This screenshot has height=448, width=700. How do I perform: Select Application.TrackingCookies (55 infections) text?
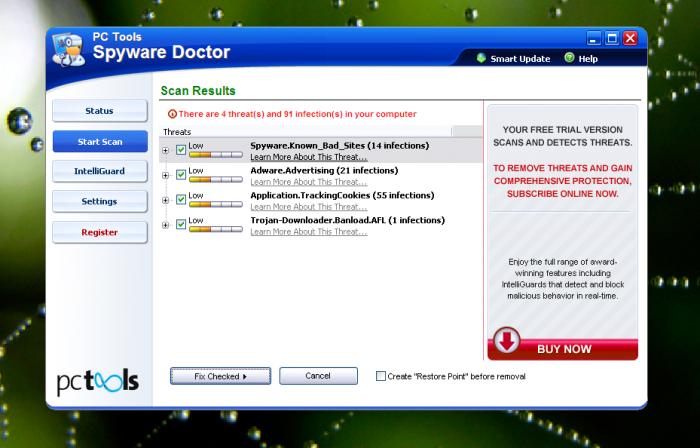coord(342,195)
